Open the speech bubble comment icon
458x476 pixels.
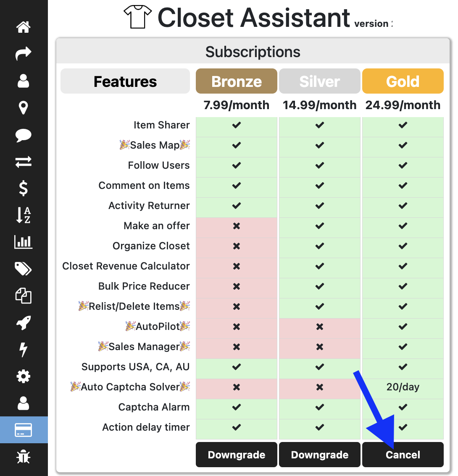[x=24, y=135]
